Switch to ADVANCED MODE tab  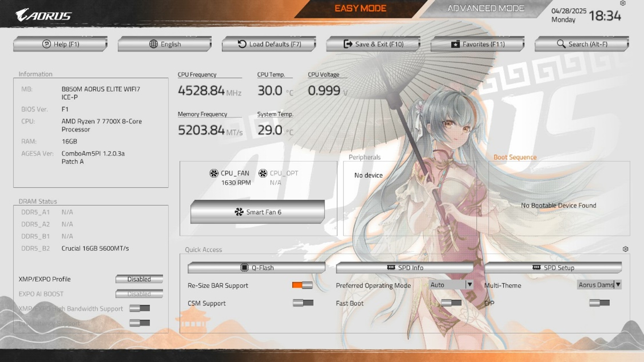coord(486,9)
